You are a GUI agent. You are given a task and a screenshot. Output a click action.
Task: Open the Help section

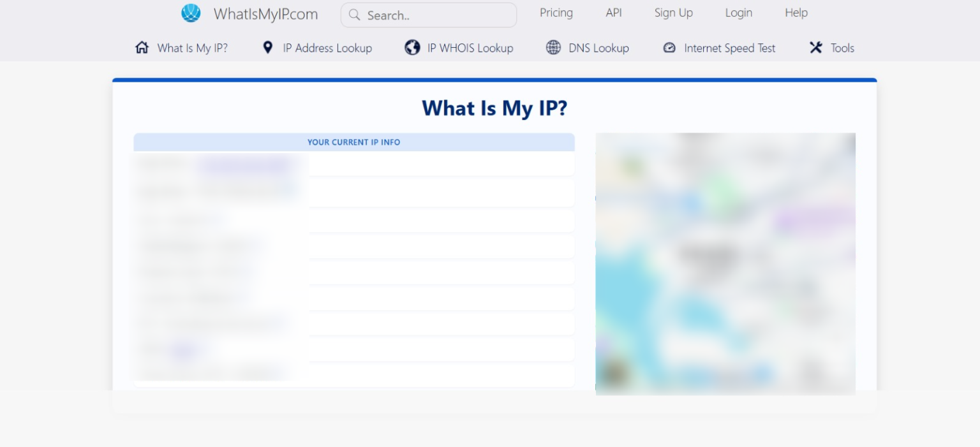coord(796,12)
